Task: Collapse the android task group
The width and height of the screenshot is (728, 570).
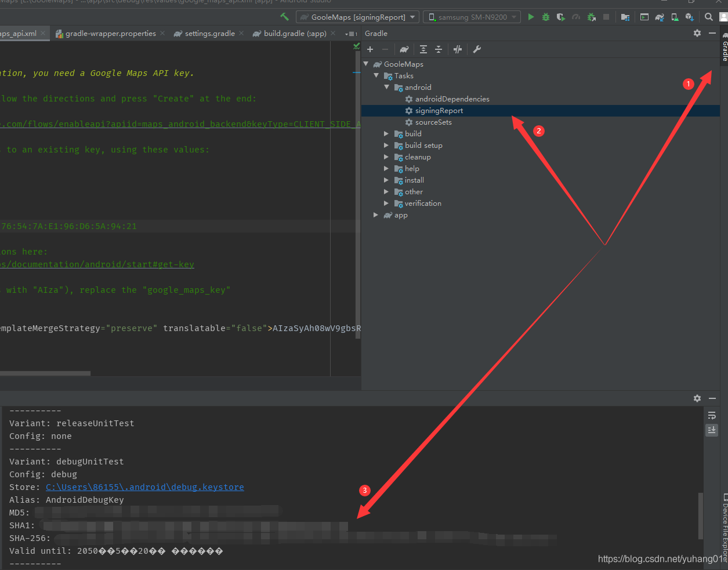Action: click(x=387, y=87)
